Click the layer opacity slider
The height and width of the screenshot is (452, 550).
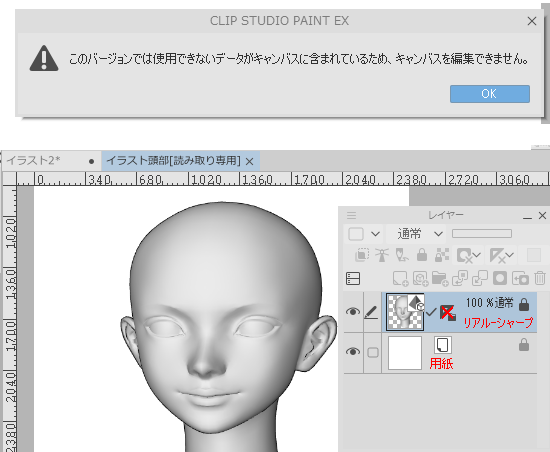pos(482,234)
